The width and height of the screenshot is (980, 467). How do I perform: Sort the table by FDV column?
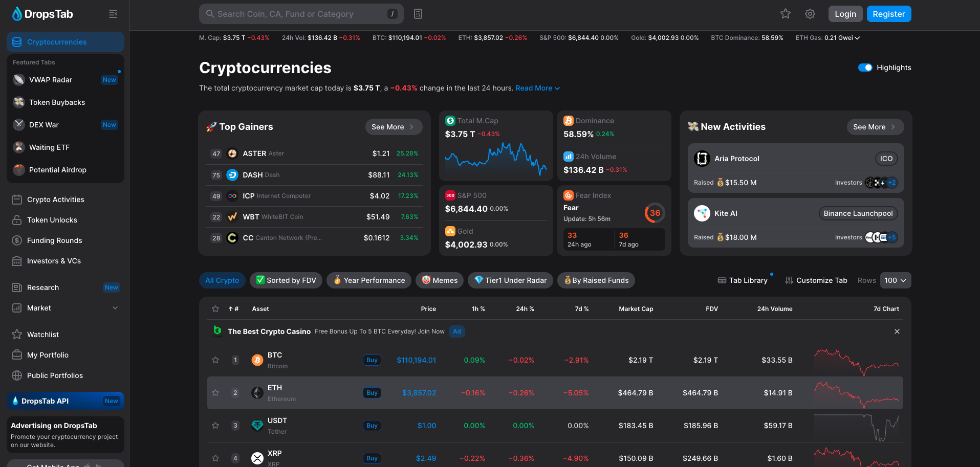712,309
